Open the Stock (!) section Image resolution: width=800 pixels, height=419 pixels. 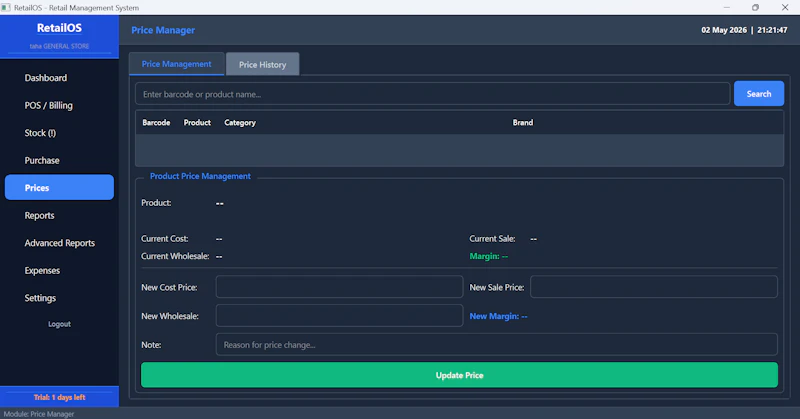(40, 133)
